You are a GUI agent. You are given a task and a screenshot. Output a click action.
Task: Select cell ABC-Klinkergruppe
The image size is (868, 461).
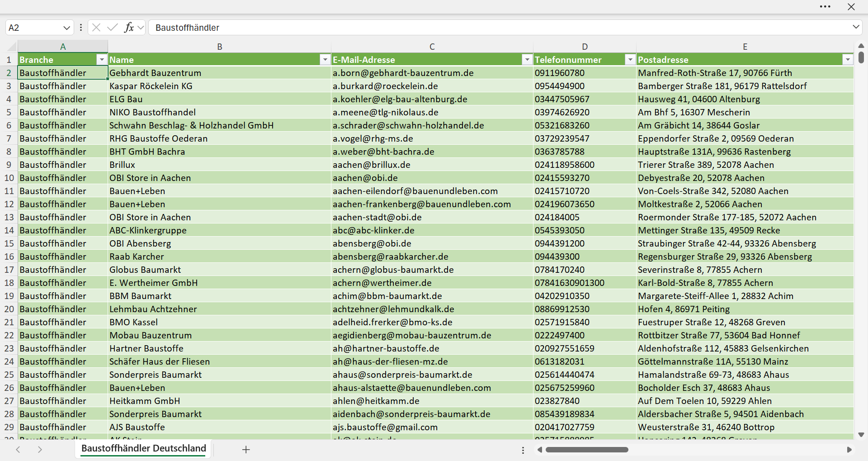[220, 230]
